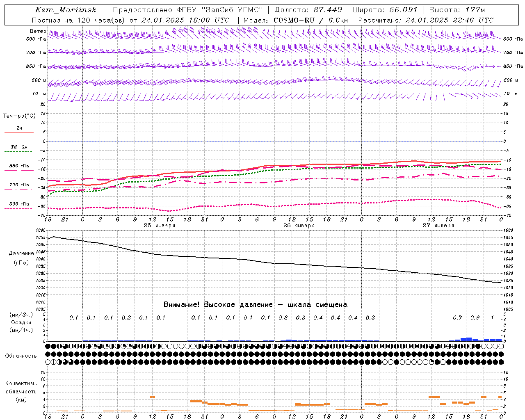Click the 500 гПа temperature legend entry
Image resolution: width=525 pixels, height=420 pixels.
coord(19,204)
